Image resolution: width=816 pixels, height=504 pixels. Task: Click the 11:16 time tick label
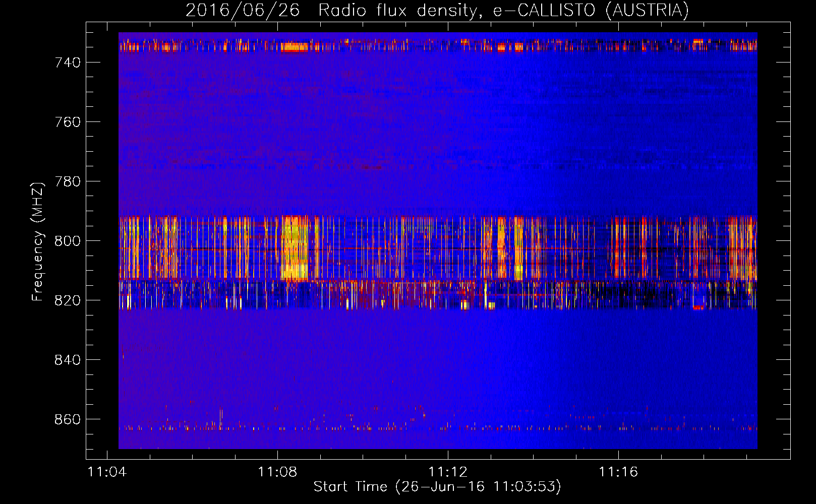(x=618, y=472)
